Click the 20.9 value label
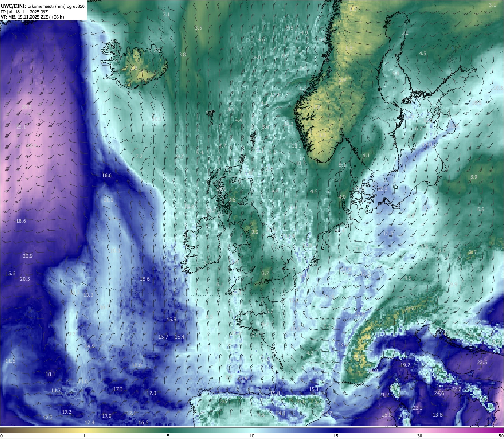 click(x=28, y=256)
